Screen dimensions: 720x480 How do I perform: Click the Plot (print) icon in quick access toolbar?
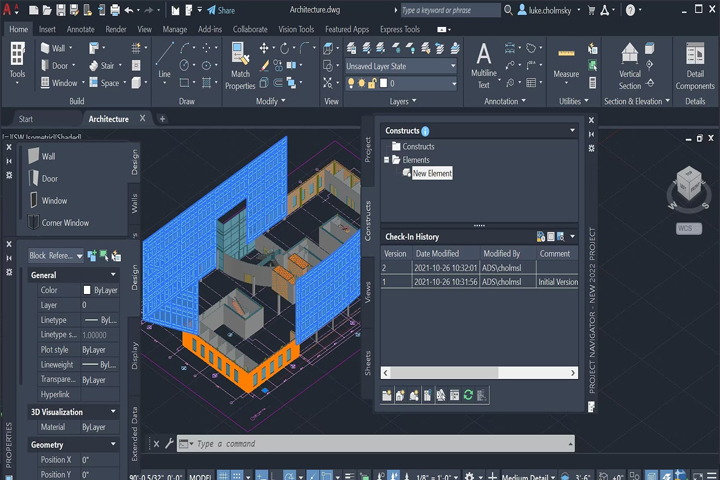[115, 10]
